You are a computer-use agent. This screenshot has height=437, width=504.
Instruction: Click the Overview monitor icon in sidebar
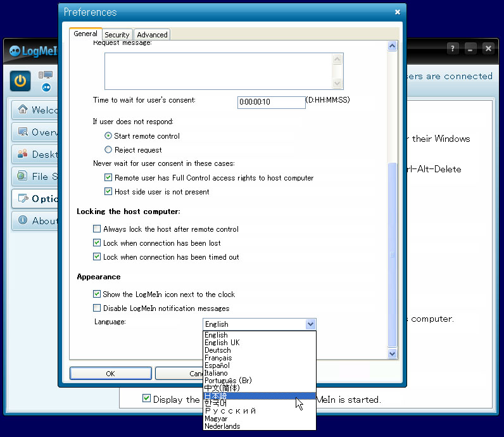(x=23, y=132)
